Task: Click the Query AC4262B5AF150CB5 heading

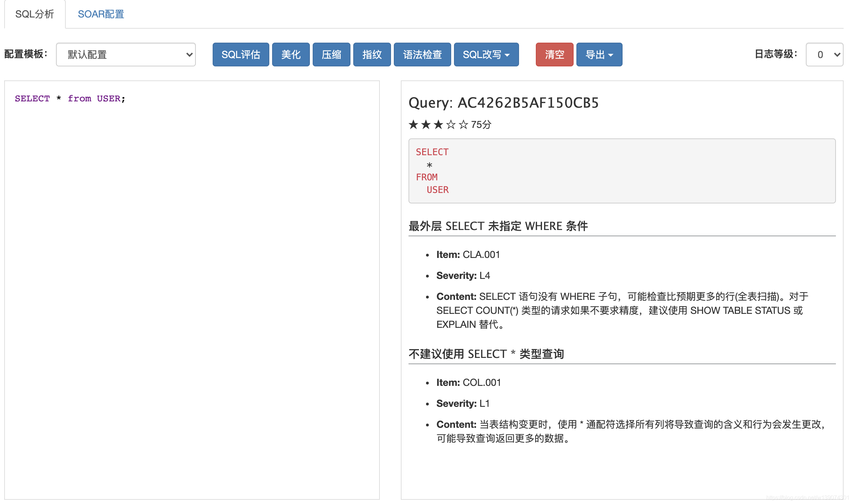Action: pyautogui.click(x=504, y=103)
